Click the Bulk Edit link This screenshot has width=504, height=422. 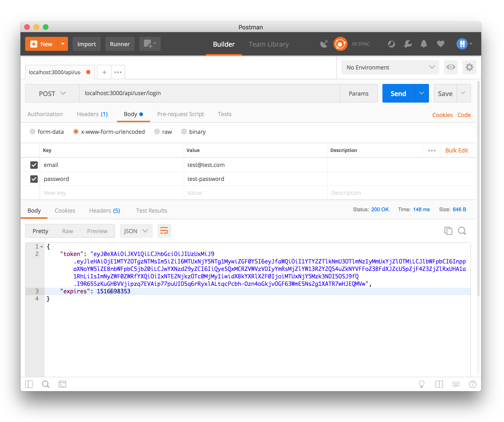click(x=456, y=151)
